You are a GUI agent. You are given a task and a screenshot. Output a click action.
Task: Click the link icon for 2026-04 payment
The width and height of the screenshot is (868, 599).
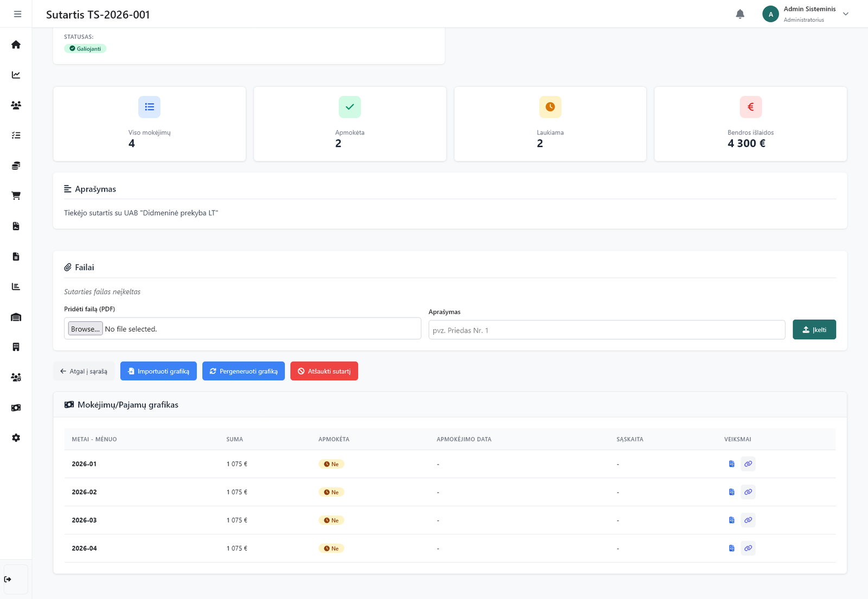[x=748, y=549]
